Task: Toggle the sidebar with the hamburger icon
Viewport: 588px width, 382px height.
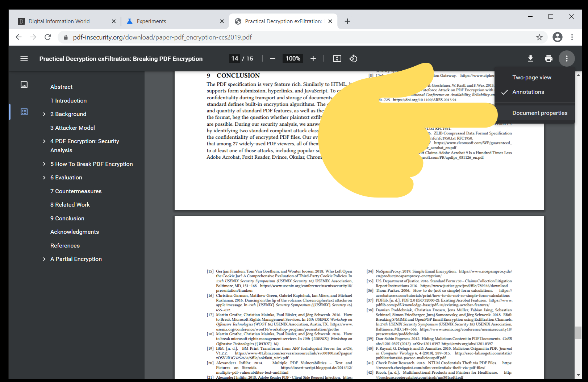Action: click(24, 58)
